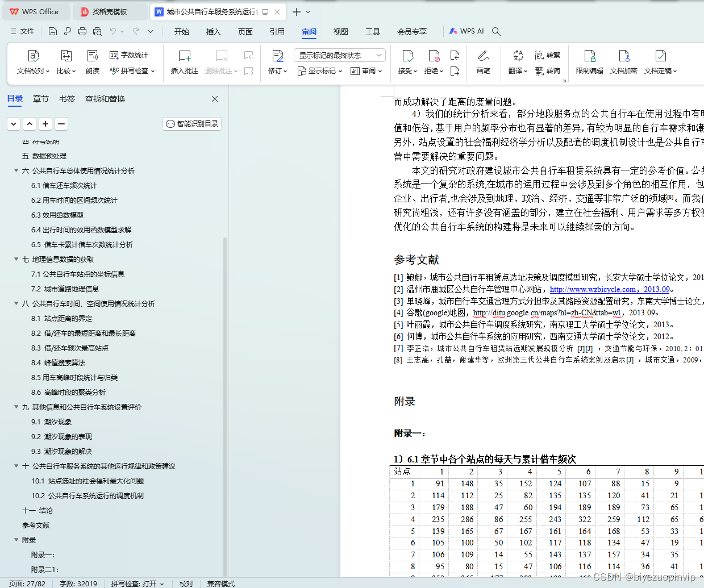Jump to 参考文献 in outline
This screenshot has height=588, width=704.
coord(36,525)
